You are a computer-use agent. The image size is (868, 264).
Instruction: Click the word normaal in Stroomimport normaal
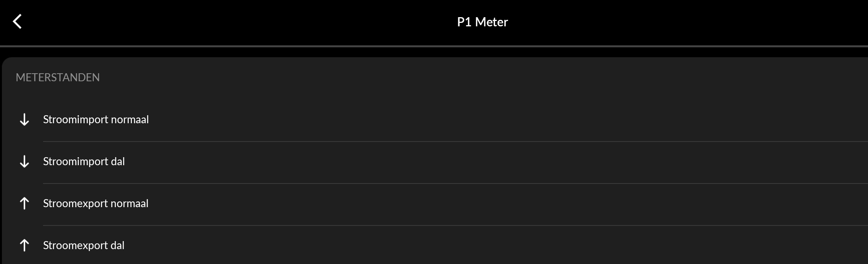pos(130,120)
